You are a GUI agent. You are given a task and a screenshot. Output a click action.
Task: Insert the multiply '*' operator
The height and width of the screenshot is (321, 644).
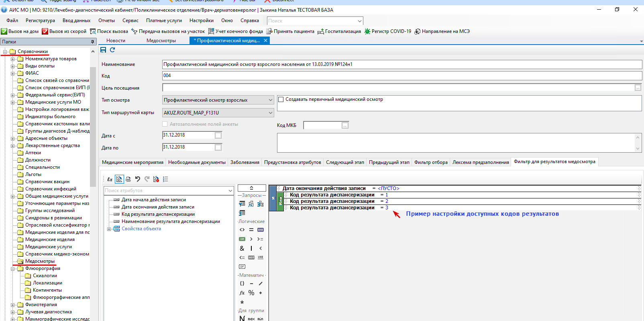(x=242, y=302)
